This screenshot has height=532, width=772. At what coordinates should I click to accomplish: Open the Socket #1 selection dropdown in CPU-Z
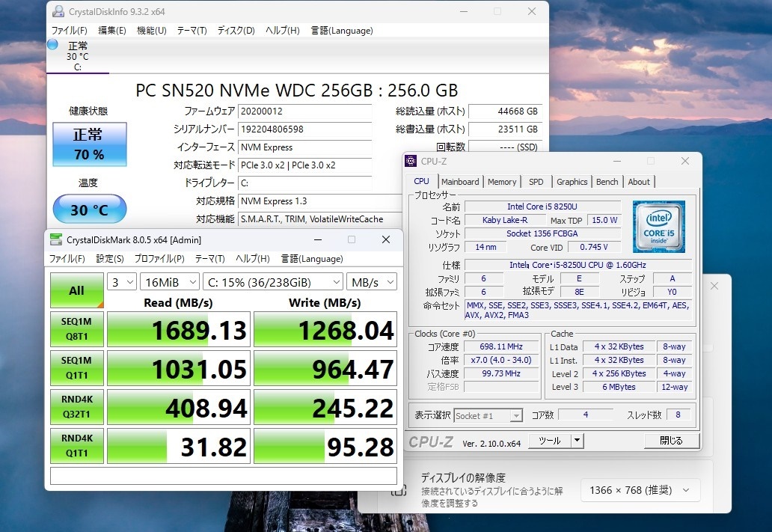(488, 416)
